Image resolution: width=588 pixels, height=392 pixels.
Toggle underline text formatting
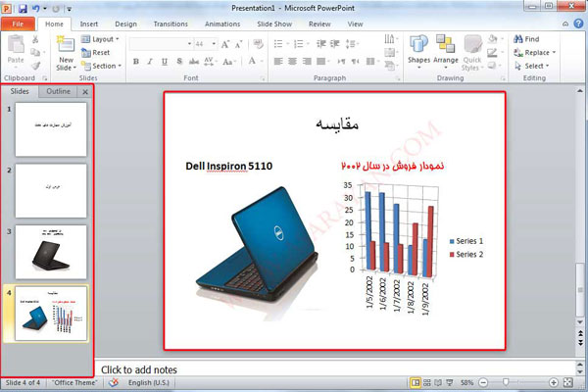pyautogui.click(x=165, y=62)
